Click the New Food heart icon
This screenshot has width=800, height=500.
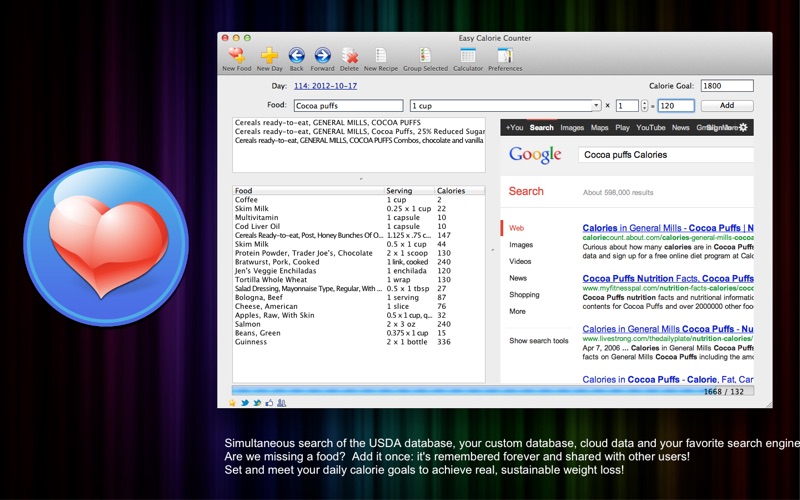point(237,56)
